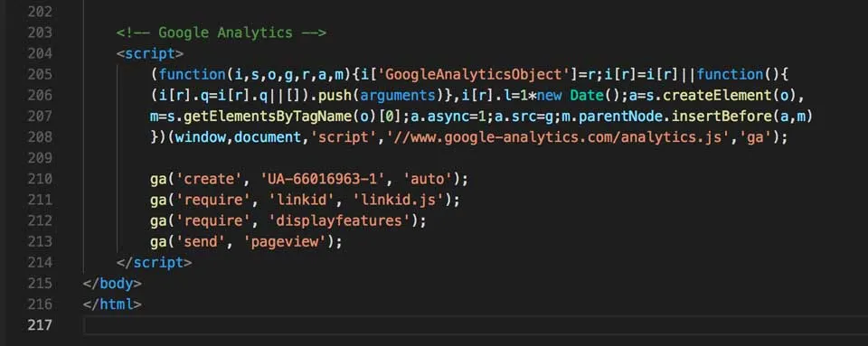The image size is (868, 346).
Task: Click the 'pageview' string
Action: click(285, 242)
